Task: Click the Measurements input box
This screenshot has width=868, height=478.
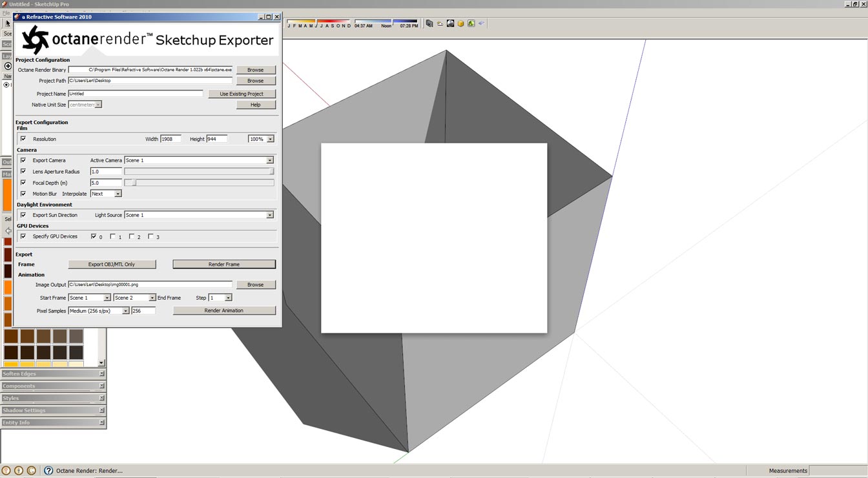Action: coord(838,471)
